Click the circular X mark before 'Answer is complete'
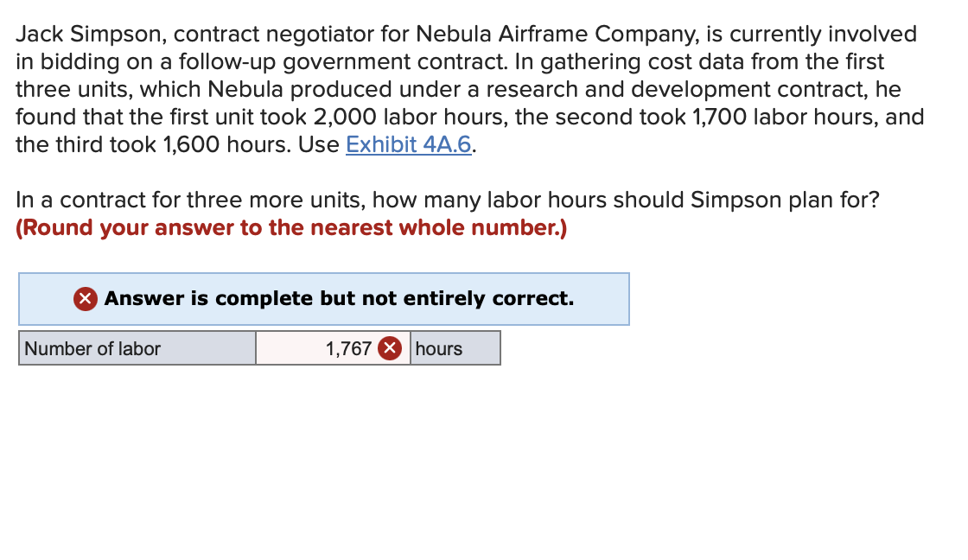Image resolution: width=968 pixels, height=560 pixels. coord(85,298)
